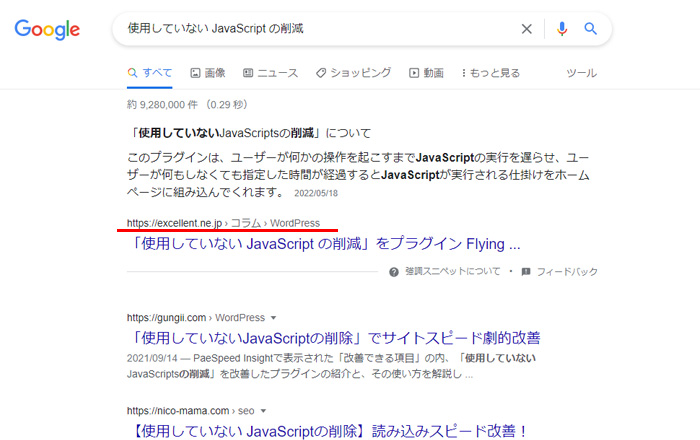Open the 動画 tab
The image size is (700, 440).
click(x=426, y=73)
